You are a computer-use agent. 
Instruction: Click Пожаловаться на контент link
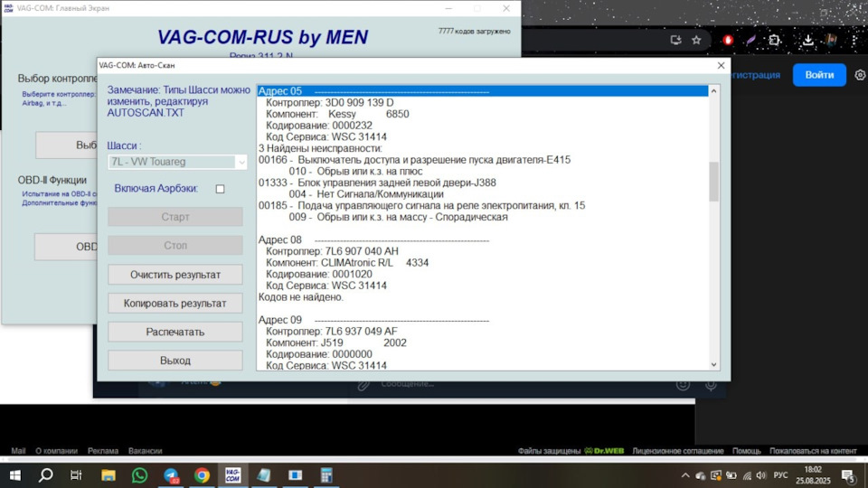pos(813,451)
